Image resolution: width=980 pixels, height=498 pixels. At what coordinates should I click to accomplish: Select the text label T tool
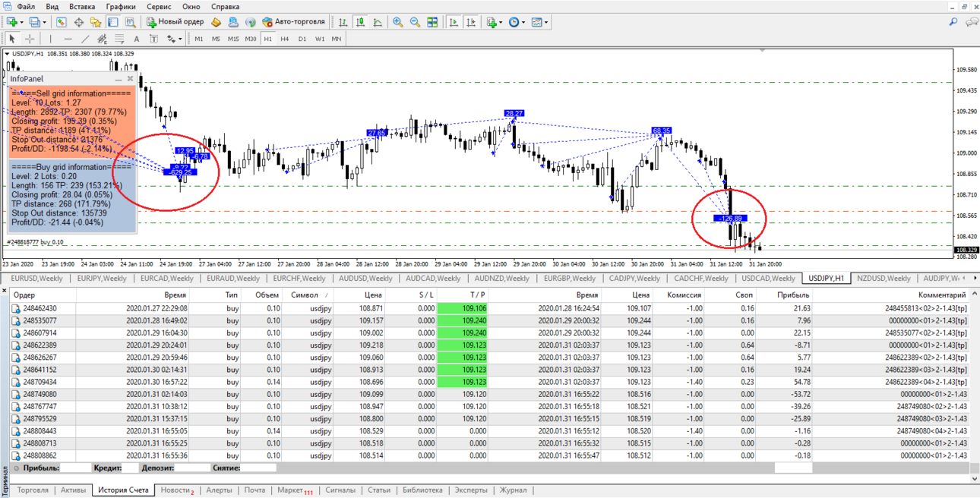(x=153, y=39)
